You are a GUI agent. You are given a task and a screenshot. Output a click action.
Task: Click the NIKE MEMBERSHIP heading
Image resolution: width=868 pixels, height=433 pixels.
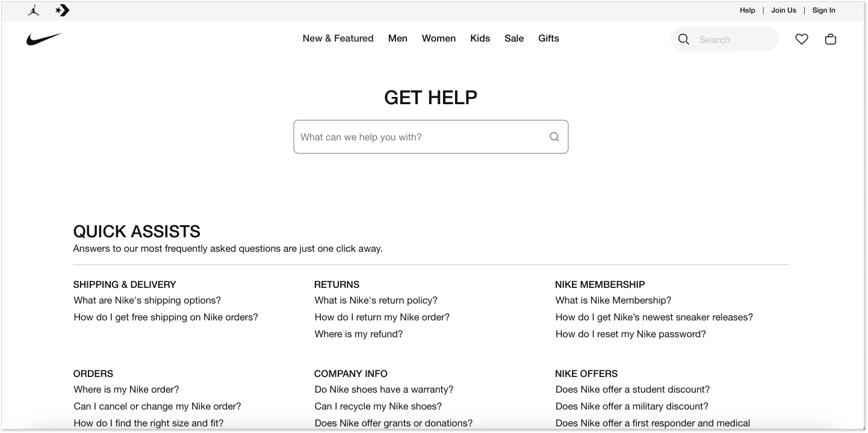point(600,284)
